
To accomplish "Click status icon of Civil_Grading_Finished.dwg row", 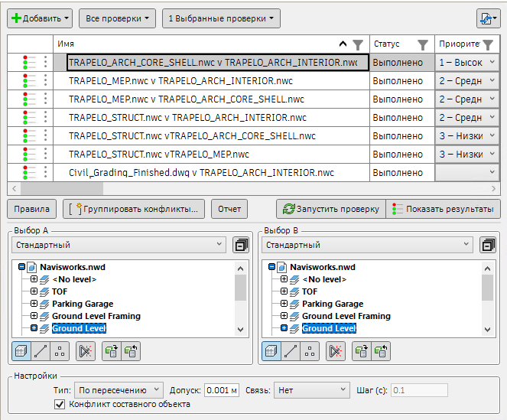I will click(x=29, y=172).
